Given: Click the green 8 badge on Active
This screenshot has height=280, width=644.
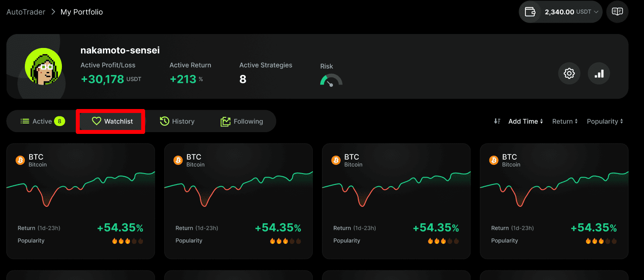Looking at the screenshot, I should (59, 121).
